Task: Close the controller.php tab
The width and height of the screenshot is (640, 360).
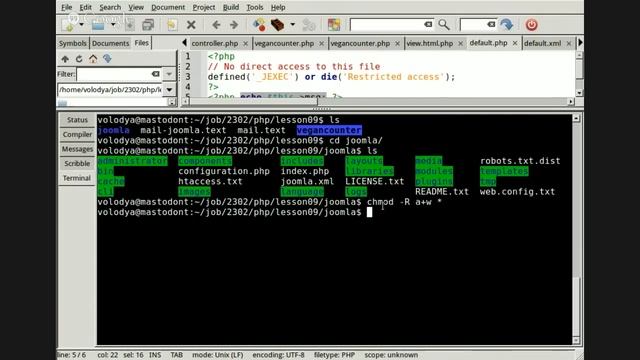Action: pyautogui.click(x=245, y=43)
